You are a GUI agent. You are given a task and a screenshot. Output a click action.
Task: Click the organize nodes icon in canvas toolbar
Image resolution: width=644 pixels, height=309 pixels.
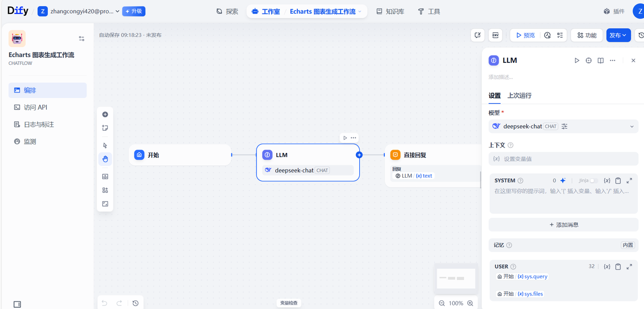pos(105,190)
